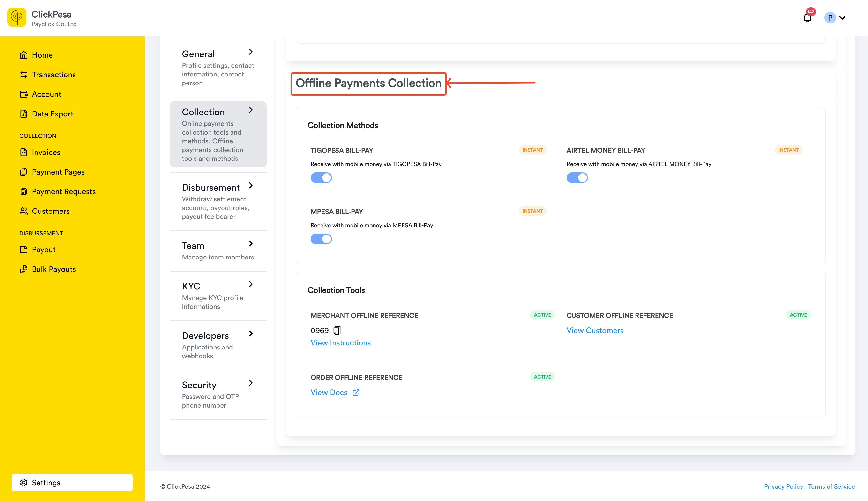Click the INSTANT badge for TIGOPESA

pos(532,150)
